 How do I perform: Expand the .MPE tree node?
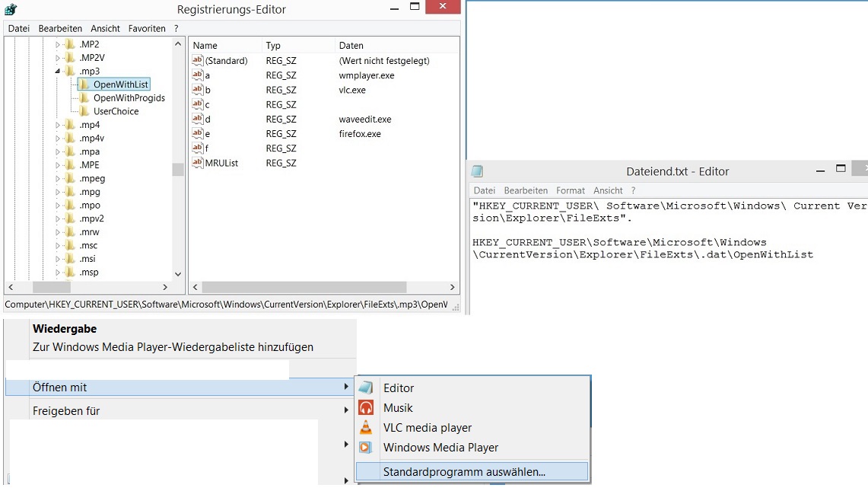[x=58, y=165]
